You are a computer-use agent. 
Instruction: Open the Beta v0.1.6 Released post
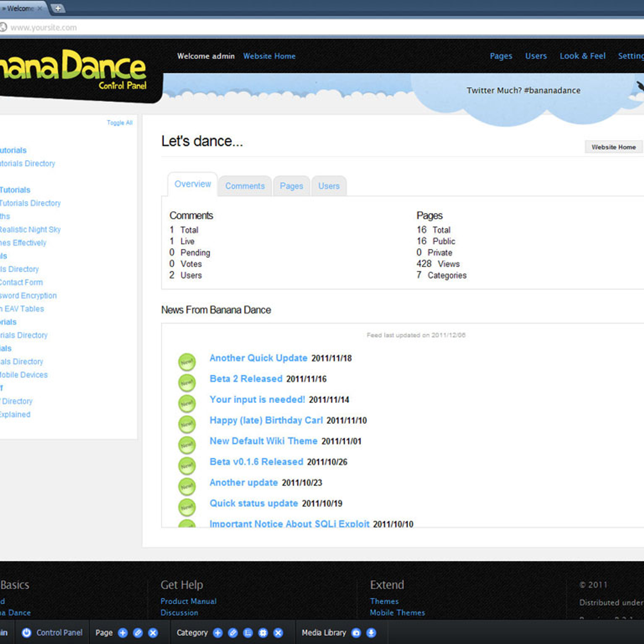point(256,462)
